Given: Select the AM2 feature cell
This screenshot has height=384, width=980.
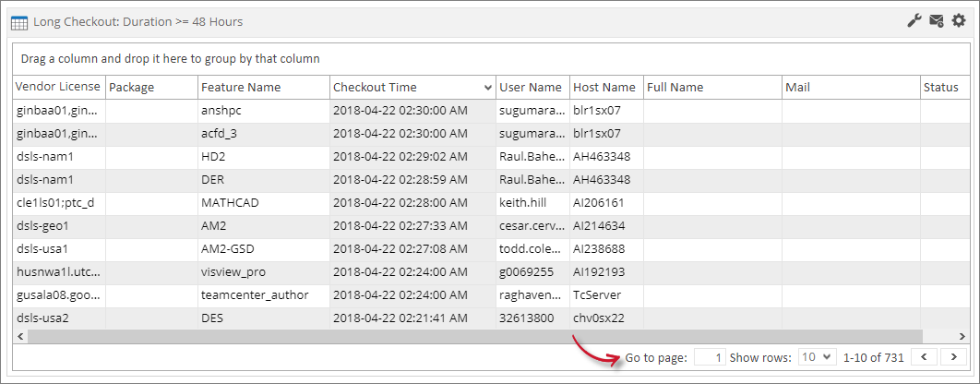Looking at the screenshot, I should (x=264, y=226).
